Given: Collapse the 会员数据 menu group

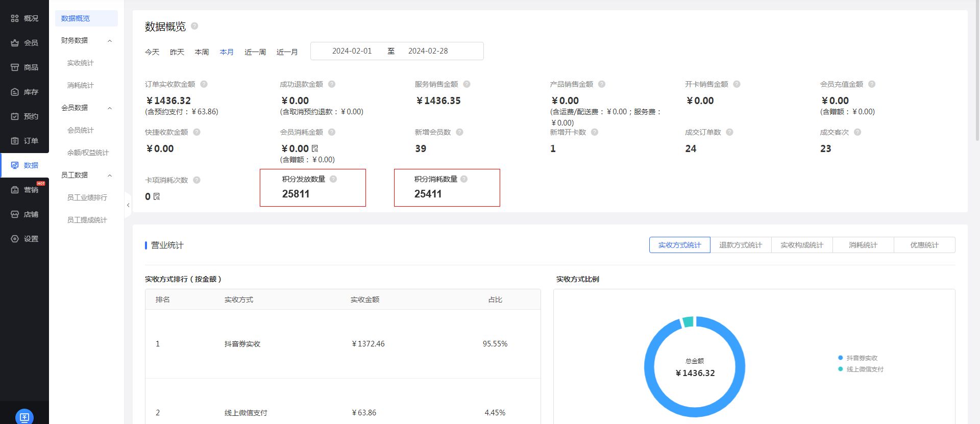Looking at the screenshot, I should click(x=110, y=108).
